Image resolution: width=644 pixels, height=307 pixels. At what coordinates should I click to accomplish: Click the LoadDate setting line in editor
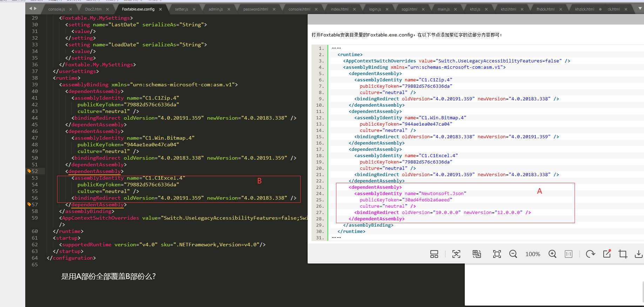136,45
